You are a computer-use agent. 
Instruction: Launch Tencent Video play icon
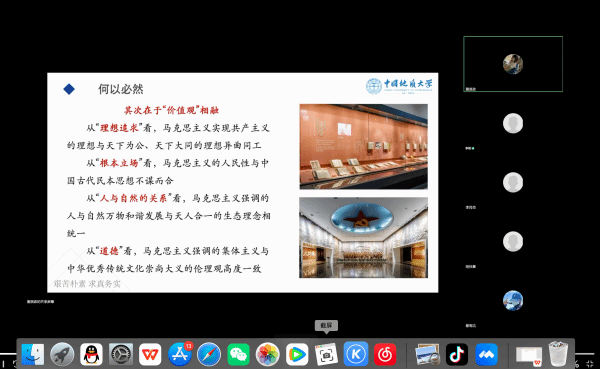pos(297,354)
